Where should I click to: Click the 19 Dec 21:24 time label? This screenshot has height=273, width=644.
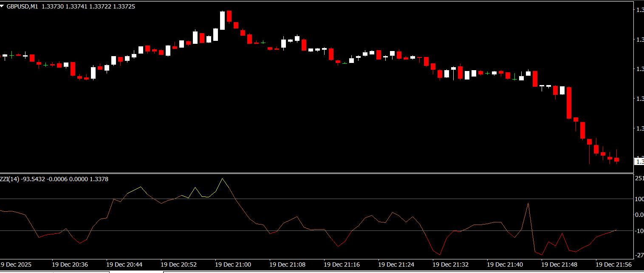pos(396,264)
